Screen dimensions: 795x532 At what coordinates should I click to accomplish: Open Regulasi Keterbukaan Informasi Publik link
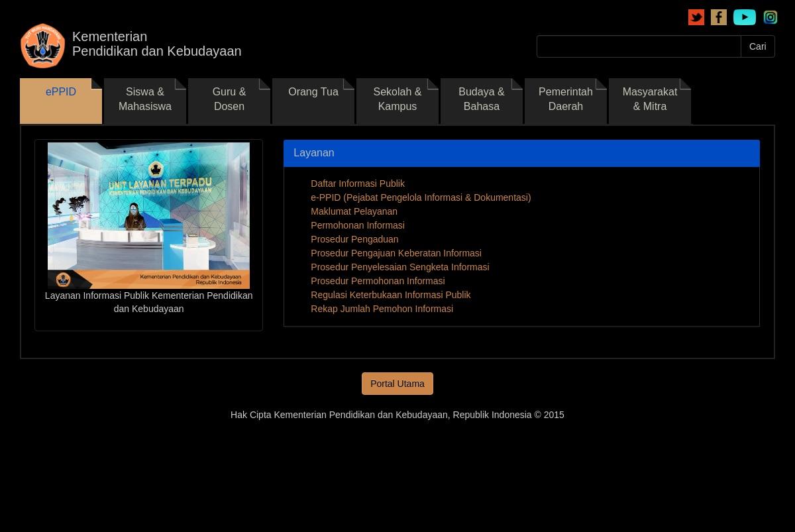391,295
